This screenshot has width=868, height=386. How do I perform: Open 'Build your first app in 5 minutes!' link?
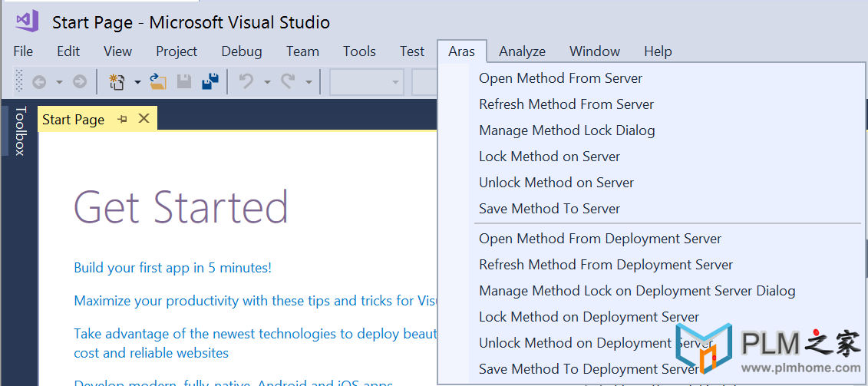173,268
